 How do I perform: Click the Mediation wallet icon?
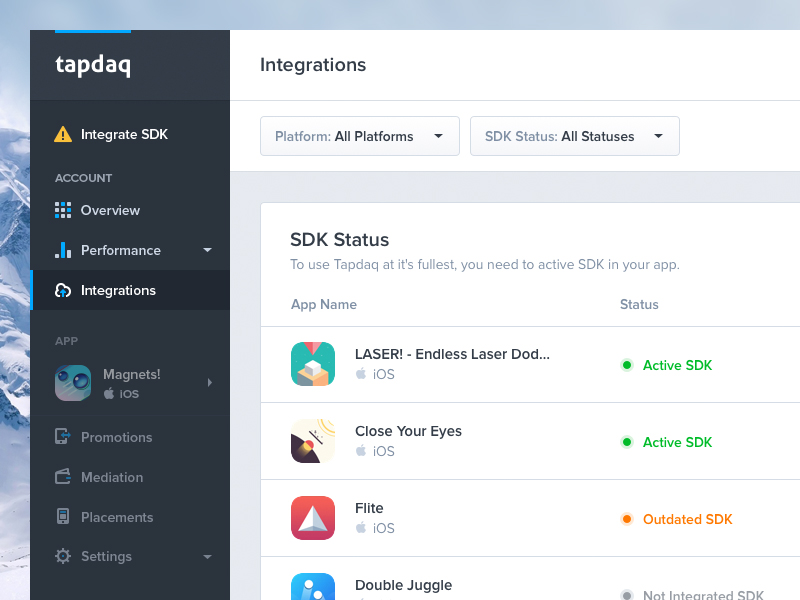63,477
